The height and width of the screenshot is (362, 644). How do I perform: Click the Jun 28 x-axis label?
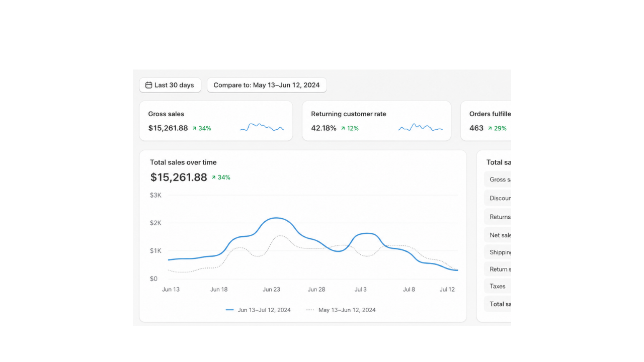click(x=316, y=289)
